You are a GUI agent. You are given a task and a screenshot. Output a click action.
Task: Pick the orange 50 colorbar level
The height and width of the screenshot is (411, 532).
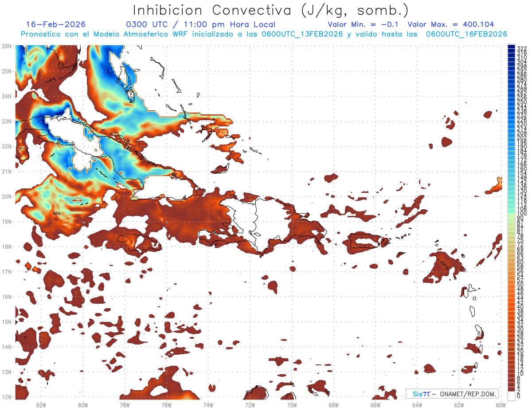pos(512,284)
